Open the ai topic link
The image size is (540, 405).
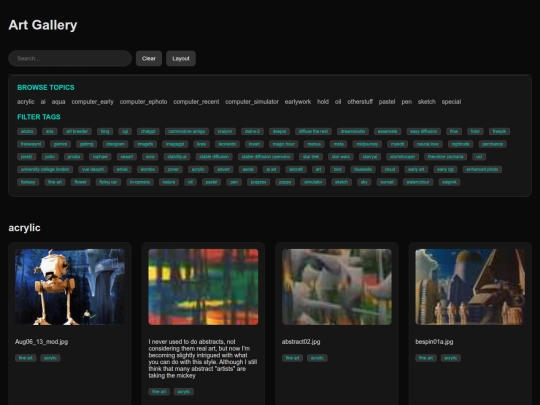[x=43, y=102]
